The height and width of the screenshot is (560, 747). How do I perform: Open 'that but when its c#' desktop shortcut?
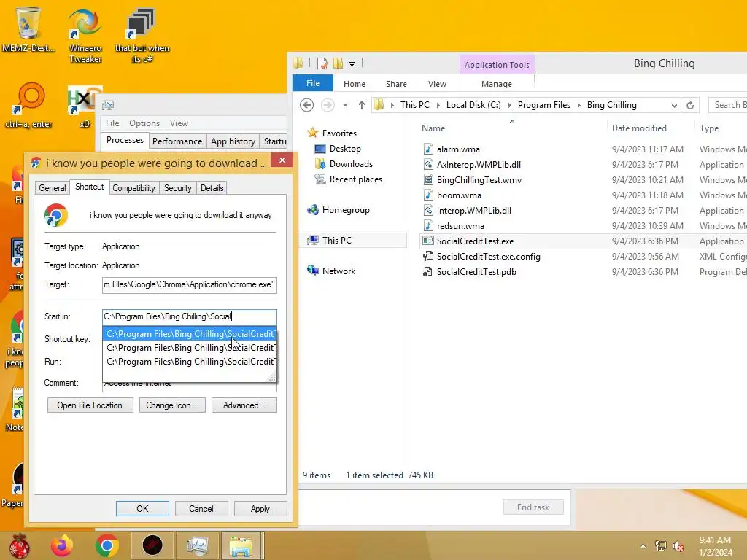coord(142,36)
